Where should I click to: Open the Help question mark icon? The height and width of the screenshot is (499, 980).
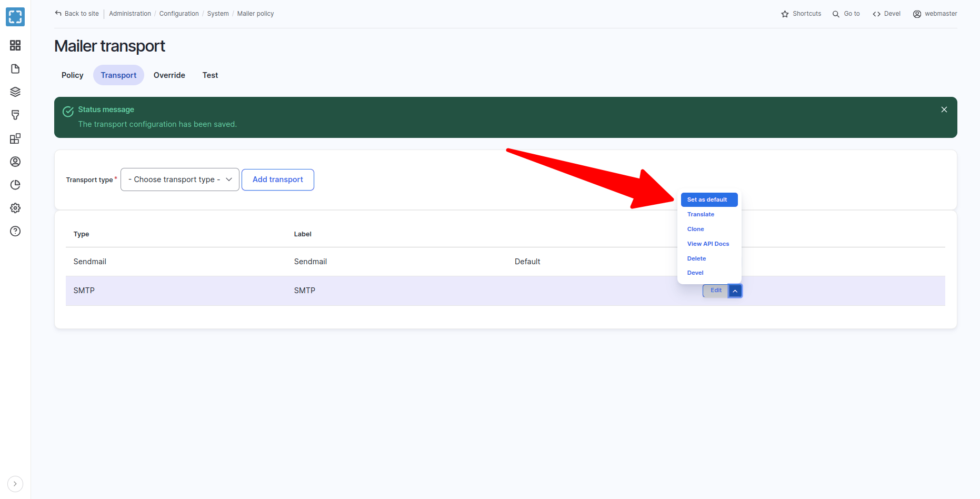click(15, 231)
